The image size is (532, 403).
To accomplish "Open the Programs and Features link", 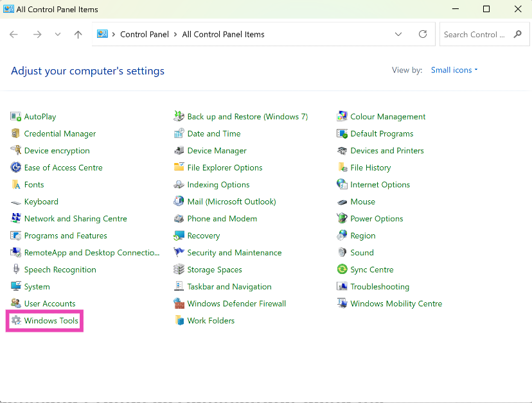I will [66, 236].
